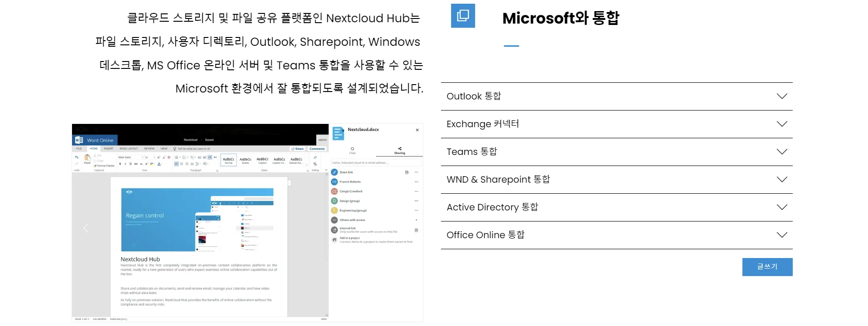Image resolution: width=868 pixels, height=326 pixels.
Task: Open the Chat tab in sidebar
Action: click(352, 151)
